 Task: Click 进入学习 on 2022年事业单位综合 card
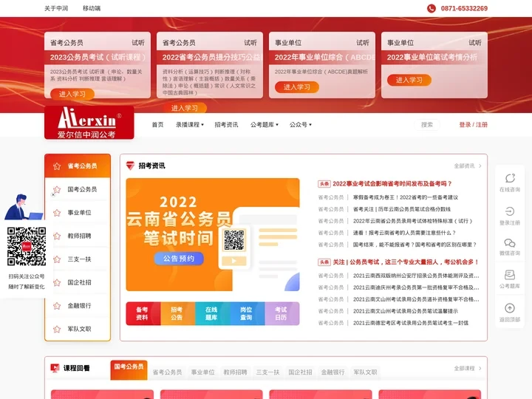tap(297, 87)
